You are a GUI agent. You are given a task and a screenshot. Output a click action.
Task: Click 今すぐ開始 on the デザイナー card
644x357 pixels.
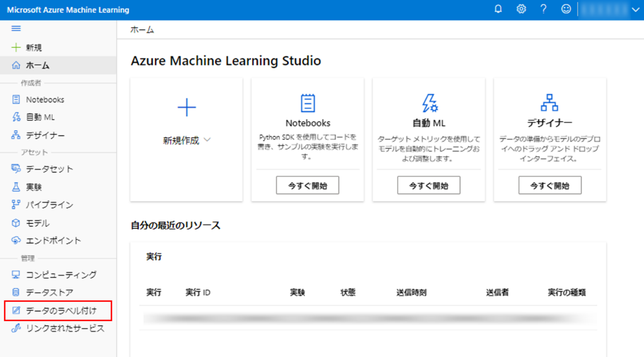550,186
